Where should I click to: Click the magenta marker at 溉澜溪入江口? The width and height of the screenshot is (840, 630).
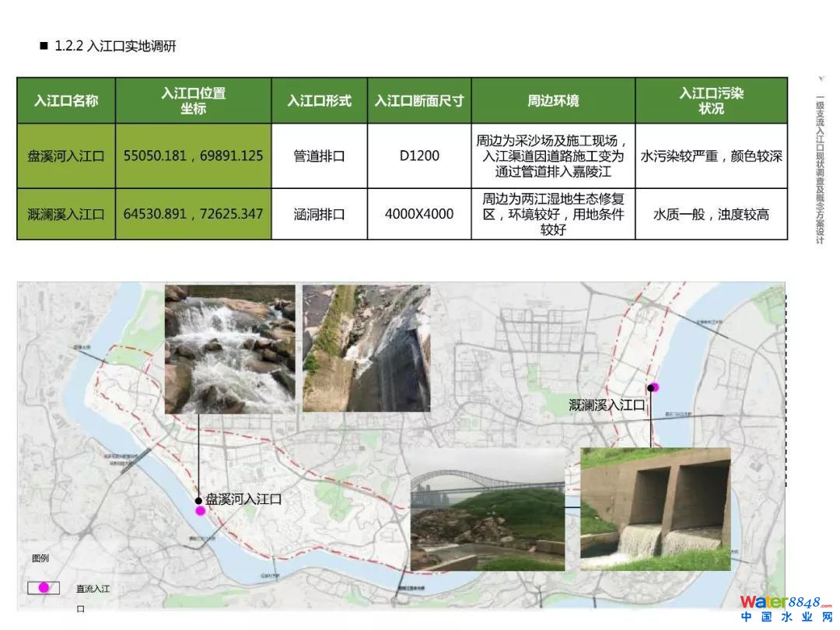click(x=654, y=387)
